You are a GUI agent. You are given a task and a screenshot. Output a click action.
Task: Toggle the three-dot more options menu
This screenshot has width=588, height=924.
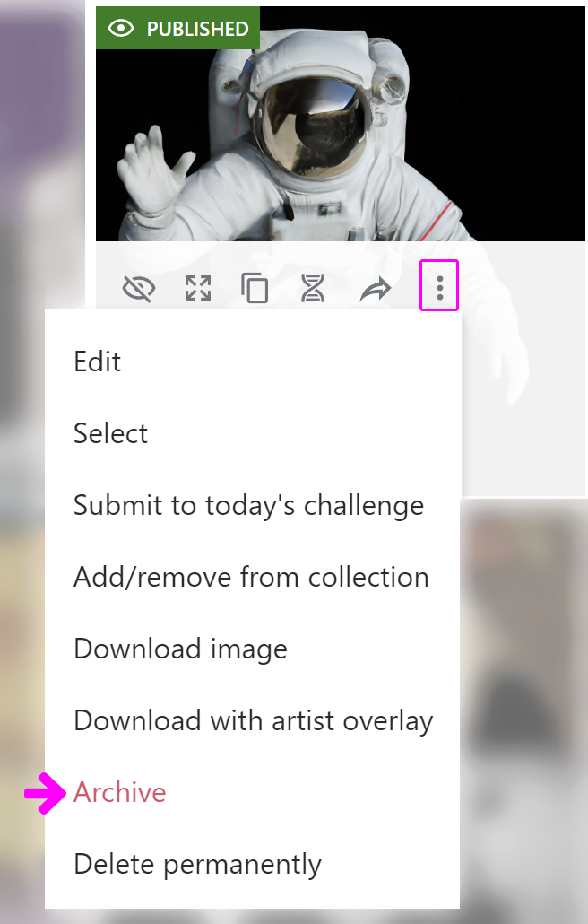coord(439,287)
